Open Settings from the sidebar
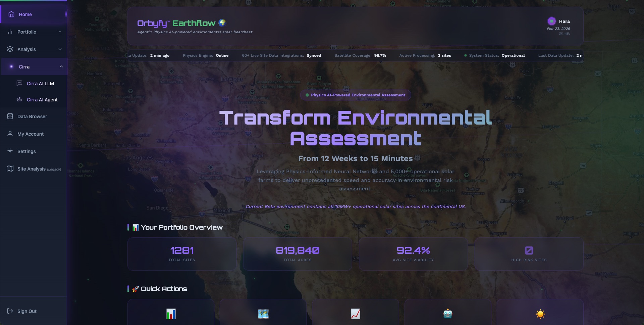644x325 pixels. tap(26, 151)
